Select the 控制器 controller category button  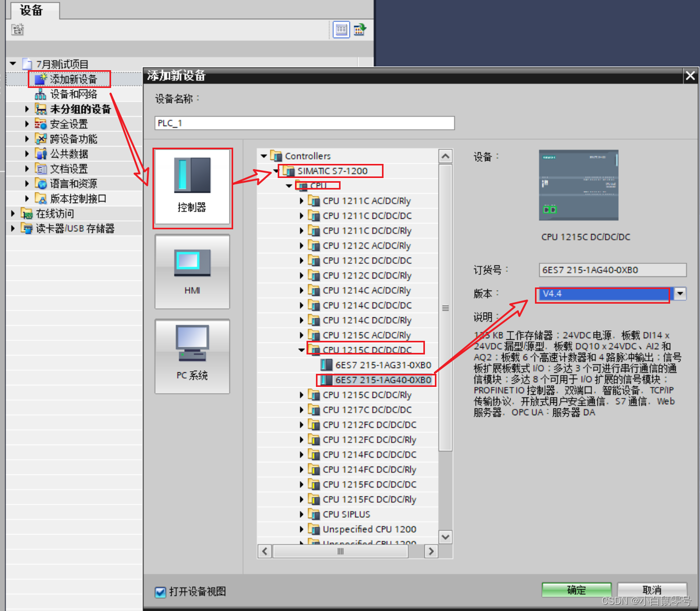(192, 188)
